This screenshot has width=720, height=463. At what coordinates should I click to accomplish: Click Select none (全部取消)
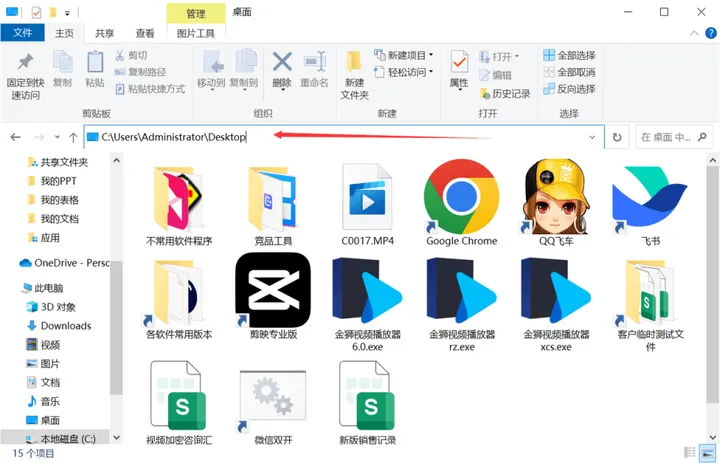pos(569,72)
